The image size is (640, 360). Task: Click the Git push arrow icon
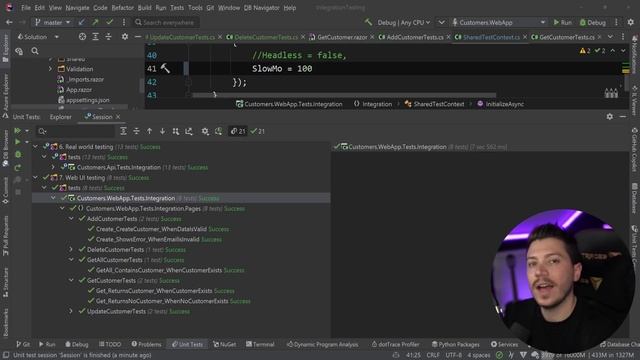pyautogui.click(x=95, y=22)
